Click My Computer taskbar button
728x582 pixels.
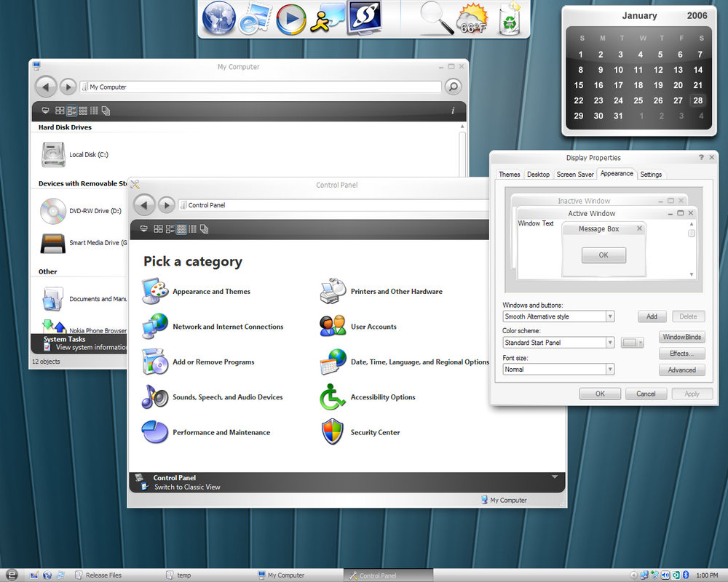[281, 575]
